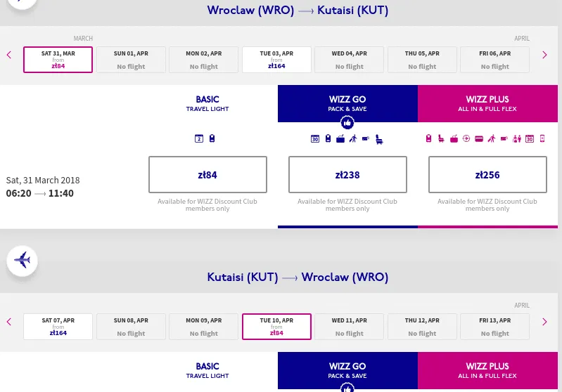Show earlier dates for Wroclaw to Kutaisi
Image resolution: width=562 pixels, height=392 pixels.
[9, 55]
